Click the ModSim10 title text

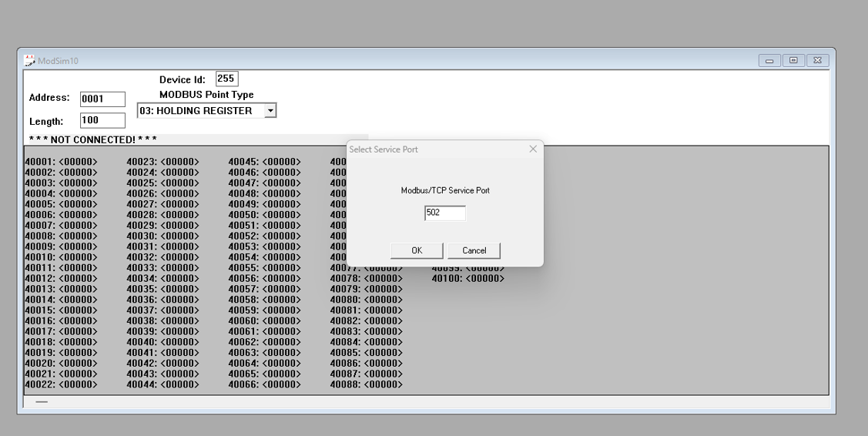click(x=58, y=61)
